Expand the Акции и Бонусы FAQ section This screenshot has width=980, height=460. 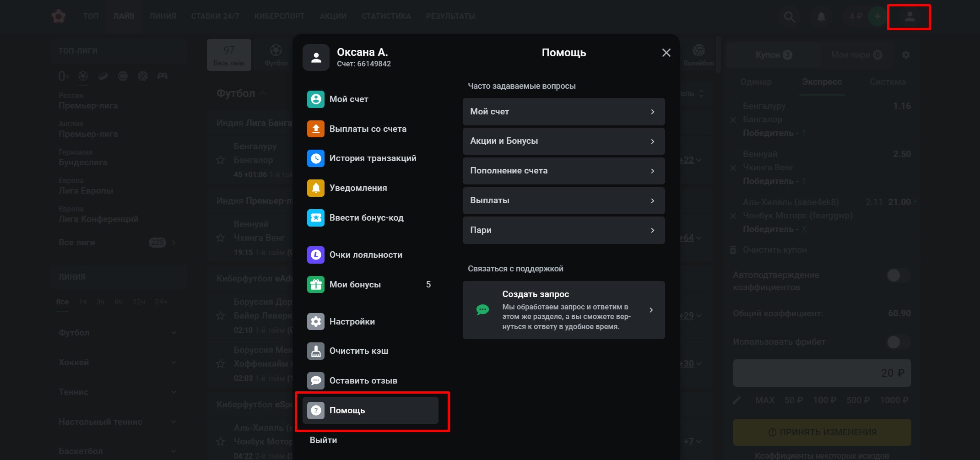tap(563, 141)
